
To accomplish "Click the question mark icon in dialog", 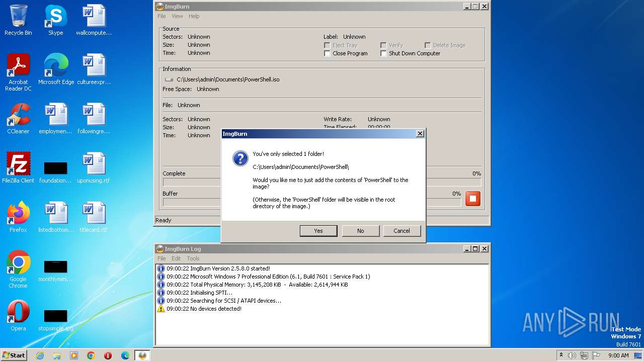I will 240,158.
